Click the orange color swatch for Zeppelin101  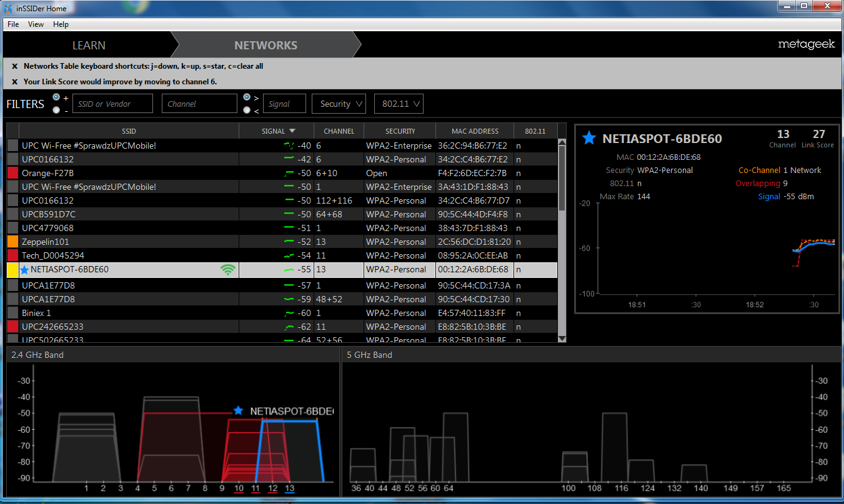click(x=12, y=242)
